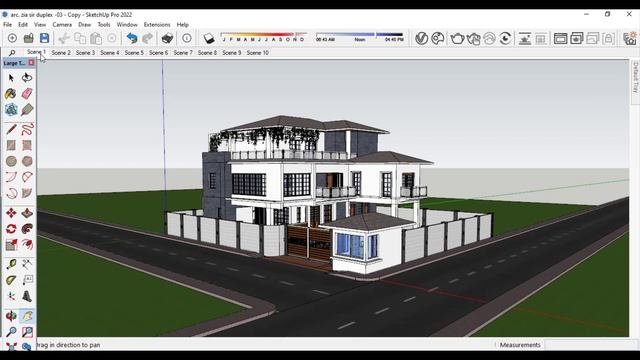Viewport: 640px width, 360px height.
Task: Open the Draw menu
Action: pyautogui.click(x=84, y=24)
